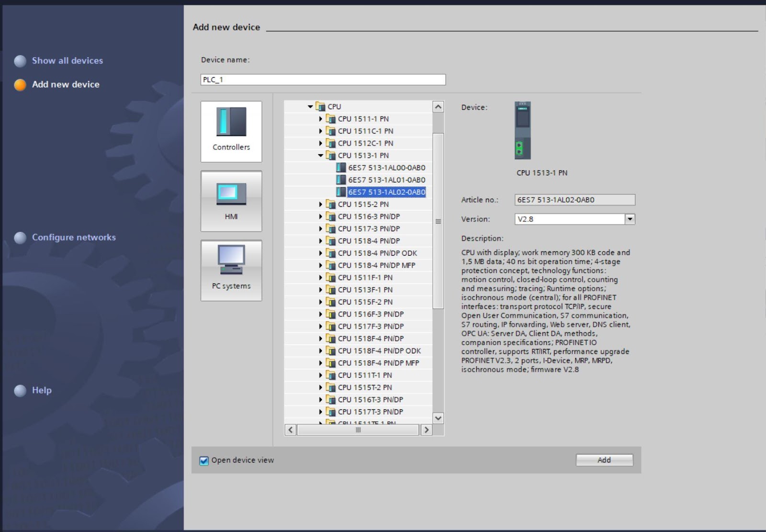The width and height of the screenshot is (766, 532).
Task: Expand the CPU 1517-3 PN/DP node
Action: pyautogui.click(x=320, y=229)
